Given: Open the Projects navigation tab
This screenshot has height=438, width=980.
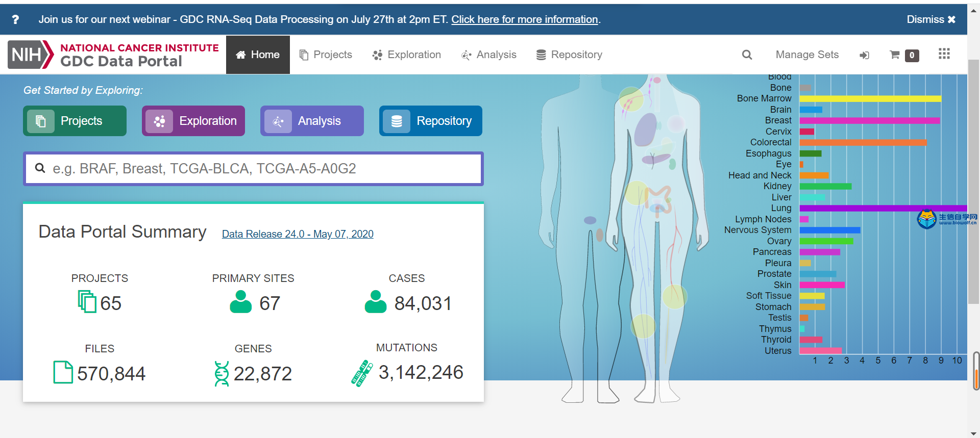Looking at the screenshot, I should [x=326, y=55].
